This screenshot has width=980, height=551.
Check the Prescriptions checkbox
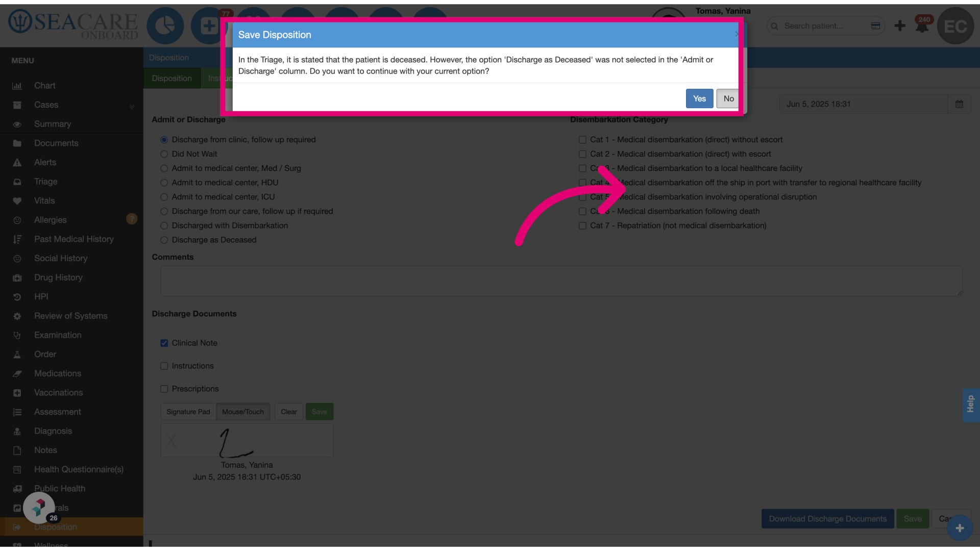pyautogui.click(x=164, y=389)
